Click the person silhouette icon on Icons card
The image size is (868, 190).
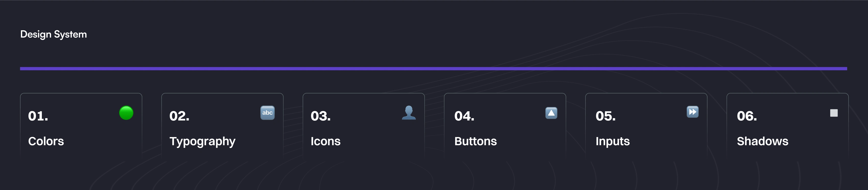click(409, 113)
